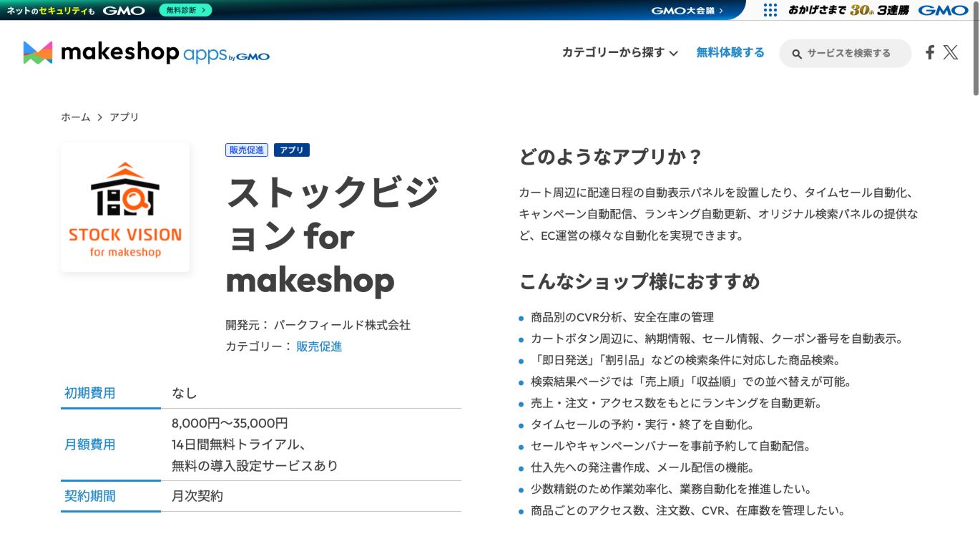Open the 販売促進 category link

[x=319, y=346]
